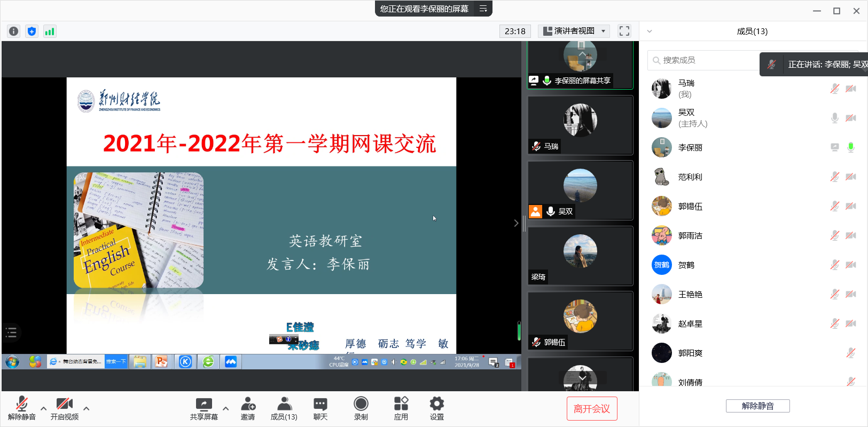Toggle 成员 members panel
Viewport: 868px width, 427px height.
(x=284, y=408)
